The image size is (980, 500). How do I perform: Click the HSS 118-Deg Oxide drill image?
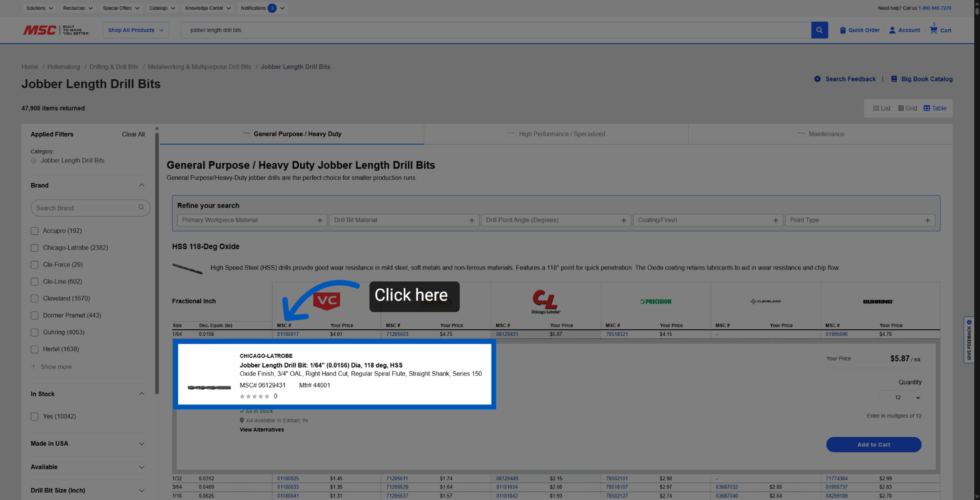[x=187, y=268]
